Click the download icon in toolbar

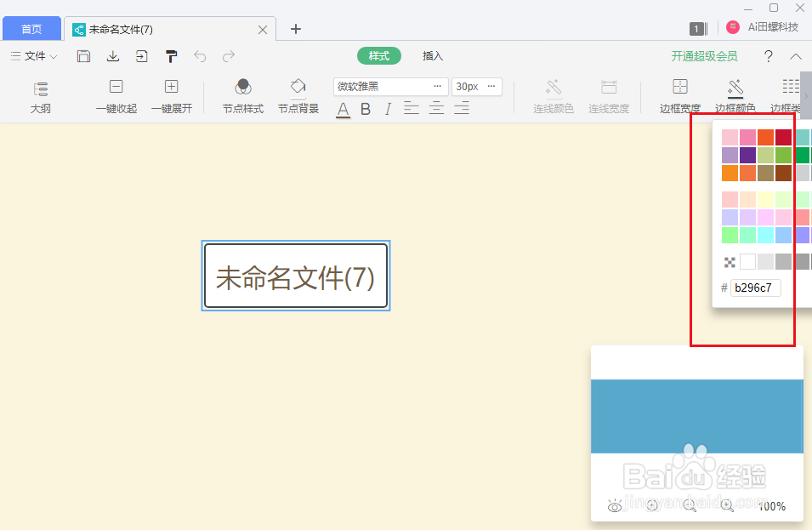pyautogui.click(x=113, y=56)
